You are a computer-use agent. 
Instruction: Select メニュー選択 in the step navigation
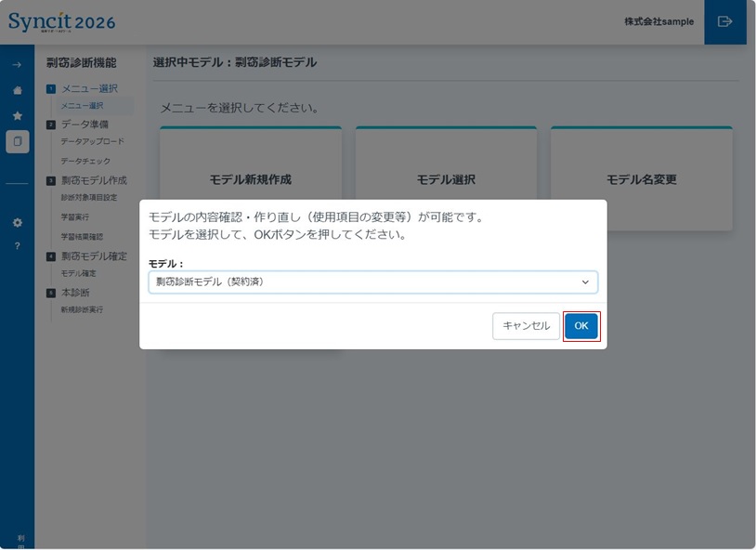tap(82, 105)
